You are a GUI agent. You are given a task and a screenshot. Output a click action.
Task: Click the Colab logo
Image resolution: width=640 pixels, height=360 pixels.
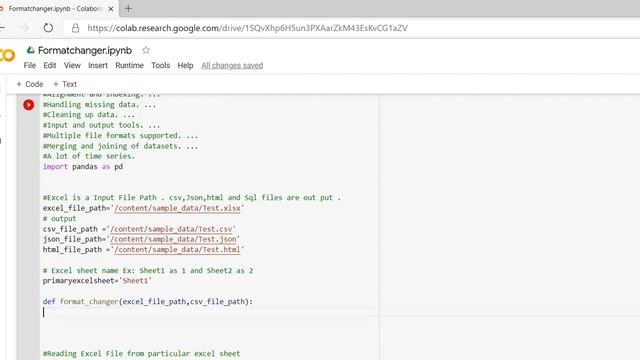7,55
